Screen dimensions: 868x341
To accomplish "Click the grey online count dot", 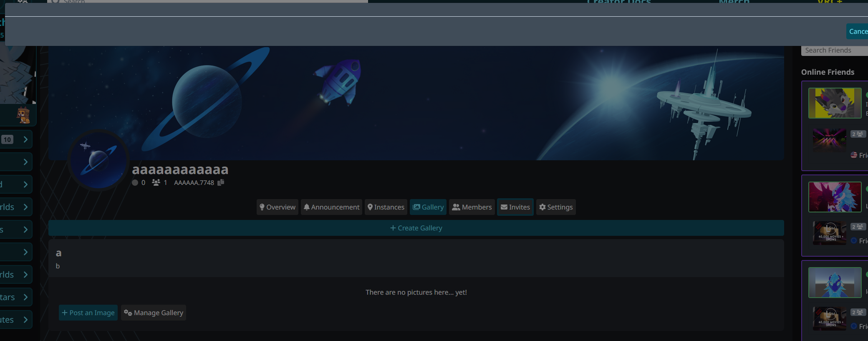I will tap(135, 182).
